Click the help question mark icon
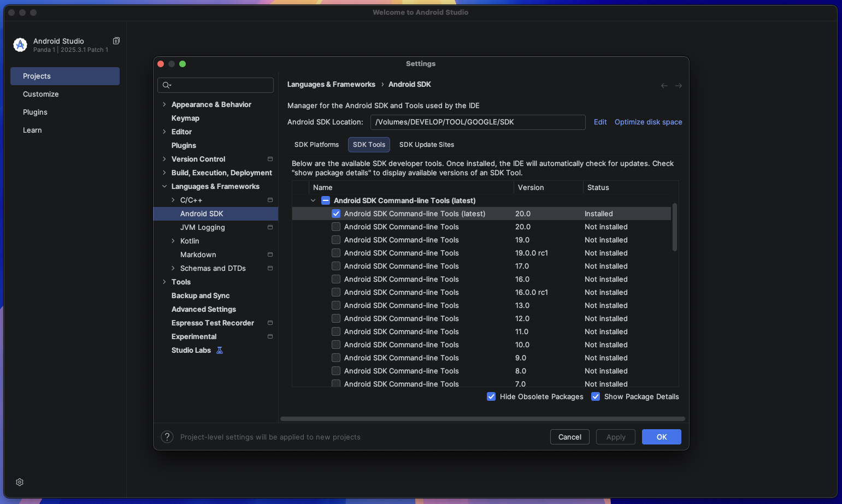842x504 pixels. pyautogui.click(x=167, y=437)
